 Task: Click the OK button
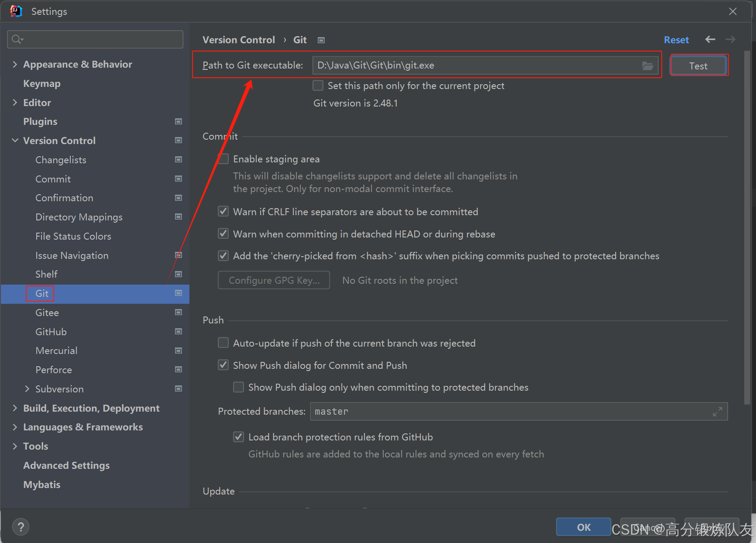[x=584, y=527]
